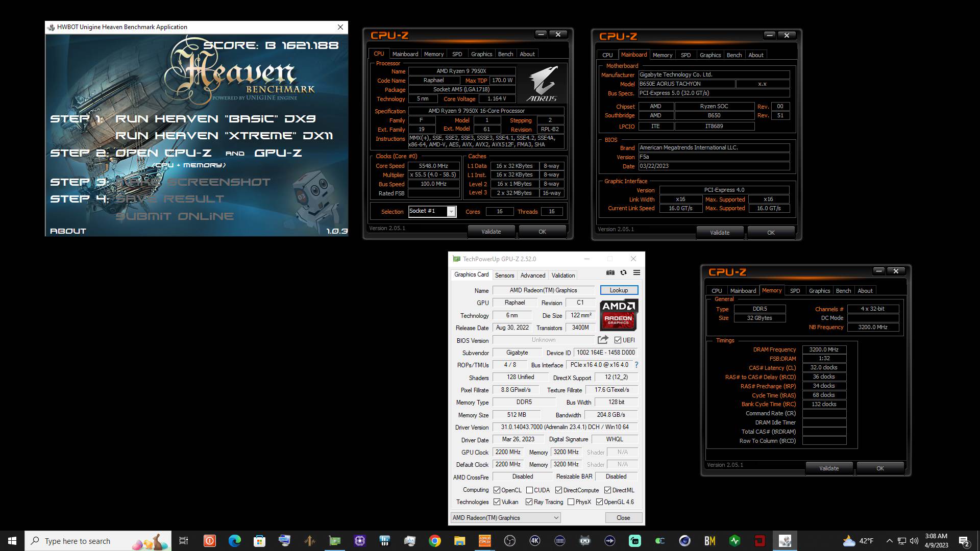Click Run Heaven "Basic" DX9 in HWBOT
The width and height of the screenshot is (980, 551).
point(215,119)
